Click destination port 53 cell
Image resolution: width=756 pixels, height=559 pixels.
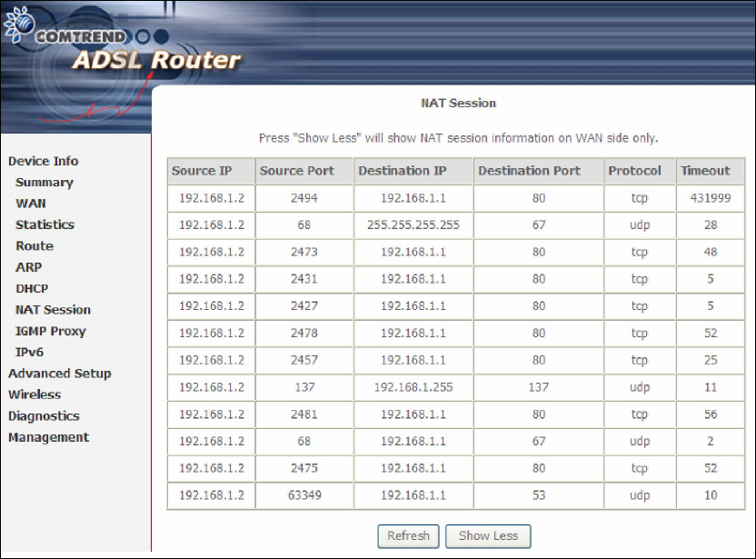[x=539, y=495]
